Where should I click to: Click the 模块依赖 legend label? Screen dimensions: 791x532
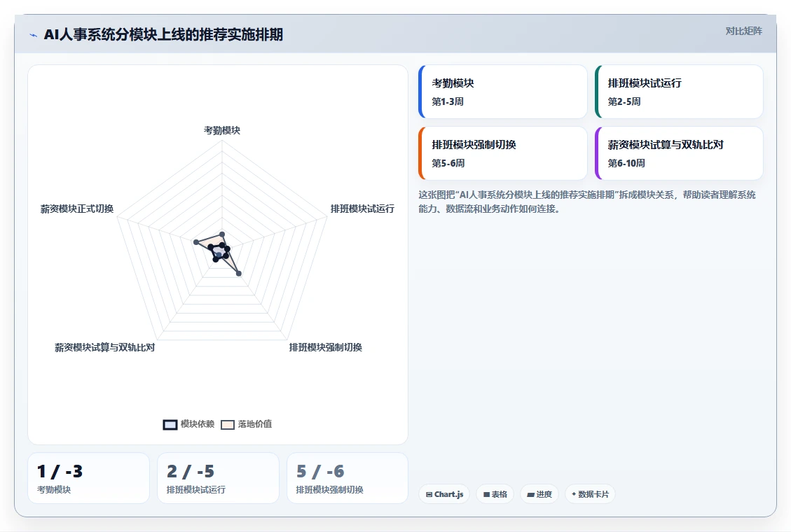(x=198, y=424)
